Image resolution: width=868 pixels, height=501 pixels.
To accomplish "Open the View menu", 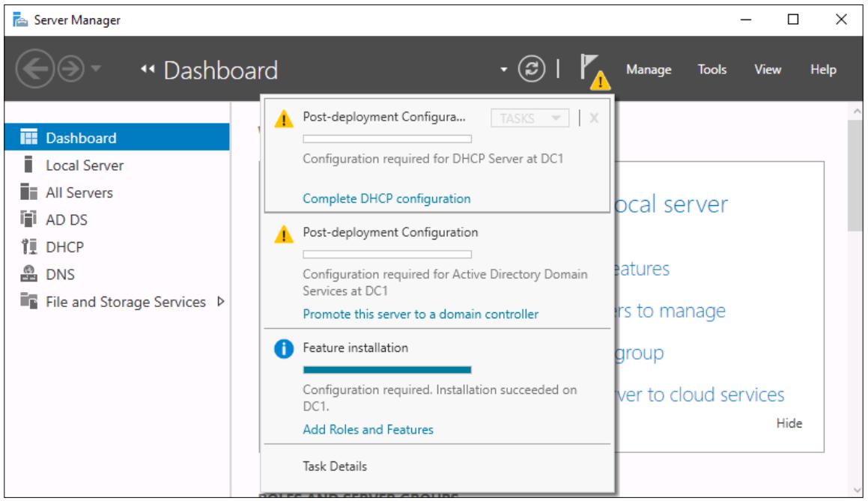I will pyautogui.click(x=767, y=70).
